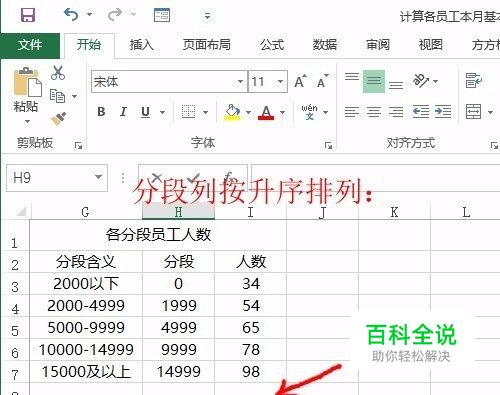Open the 对齐方式 alignment dialog launcher
Image resolution: width=500 pixels, height=395 pixels.
click(x=494, y=145)
